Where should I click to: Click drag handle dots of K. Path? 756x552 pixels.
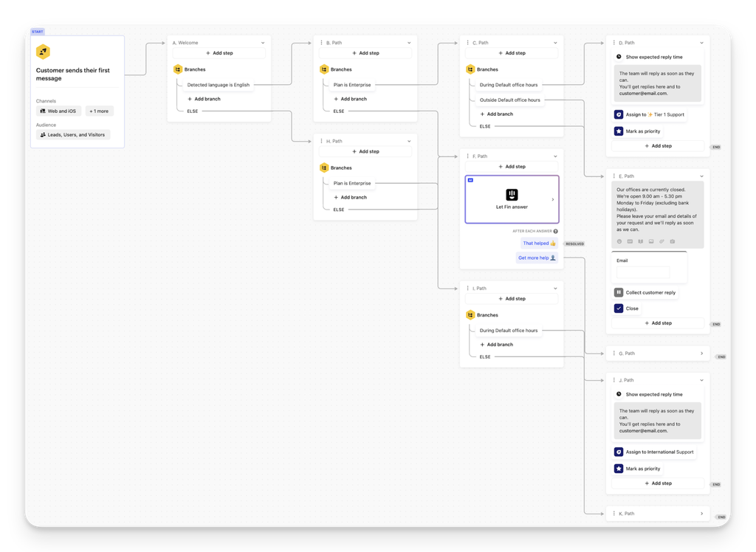click(x=614, y=514)
